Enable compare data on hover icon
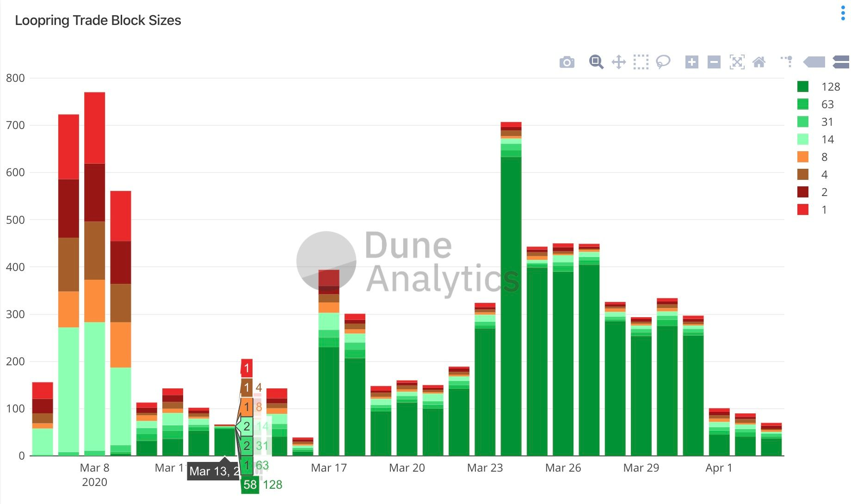The height and width of the screenshot is (504, 851). 841,62
